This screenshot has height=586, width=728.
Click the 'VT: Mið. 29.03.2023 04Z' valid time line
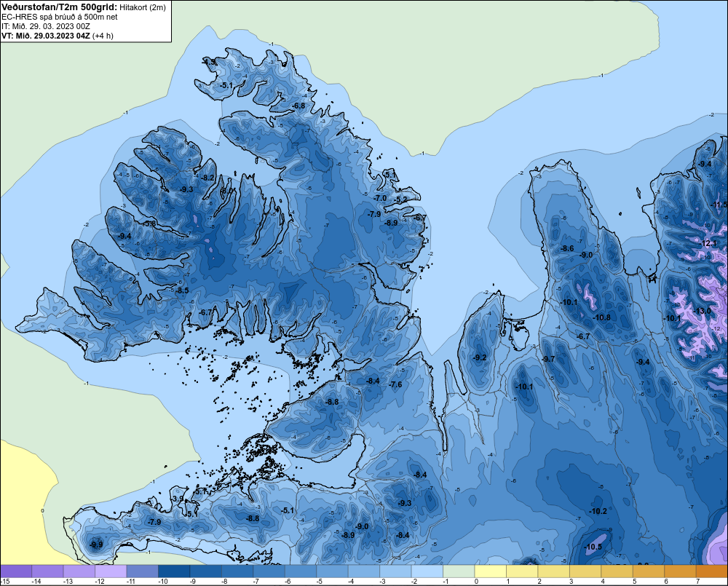[x=45, y=36]
